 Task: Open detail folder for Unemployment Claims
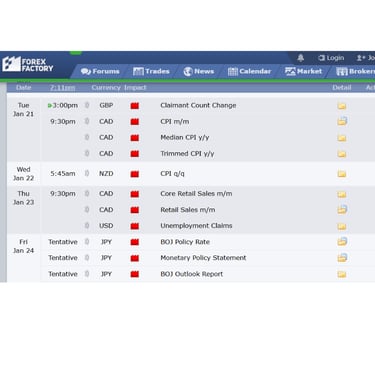coord(342,226)
